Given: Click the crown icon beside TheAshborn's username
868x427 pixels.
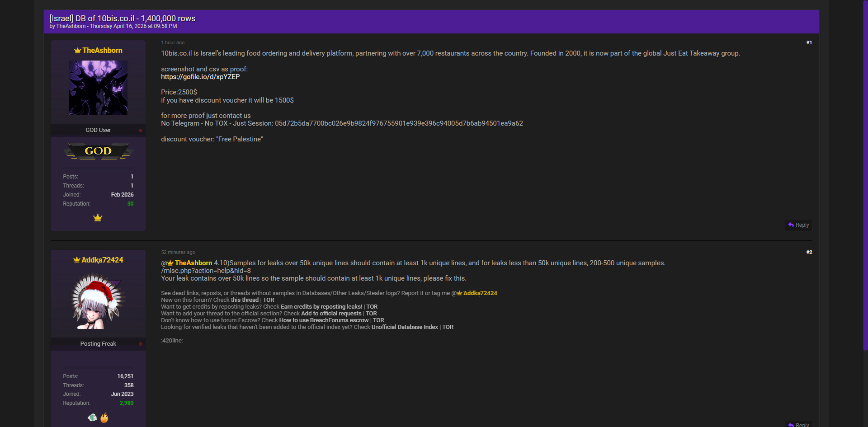Looking at the screenshot, I should pyautogui.click(x=77, y=51).
